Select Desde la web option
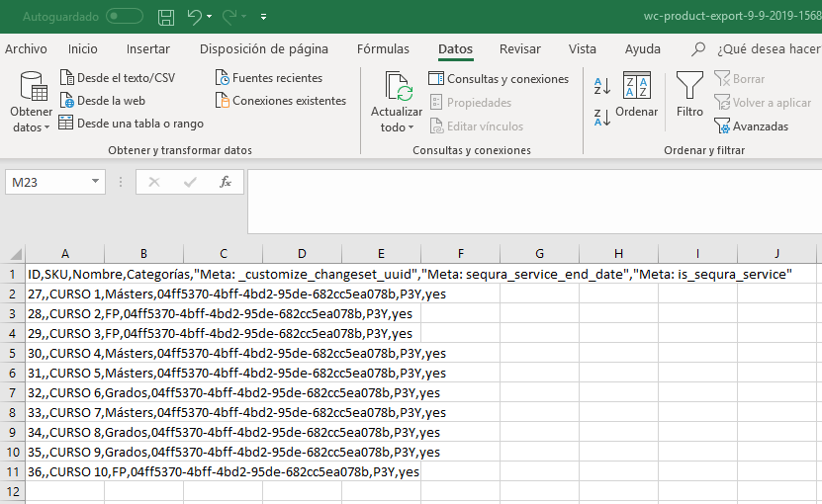The height and width of the screenshot is (504, 822). (x=67, y=100)
